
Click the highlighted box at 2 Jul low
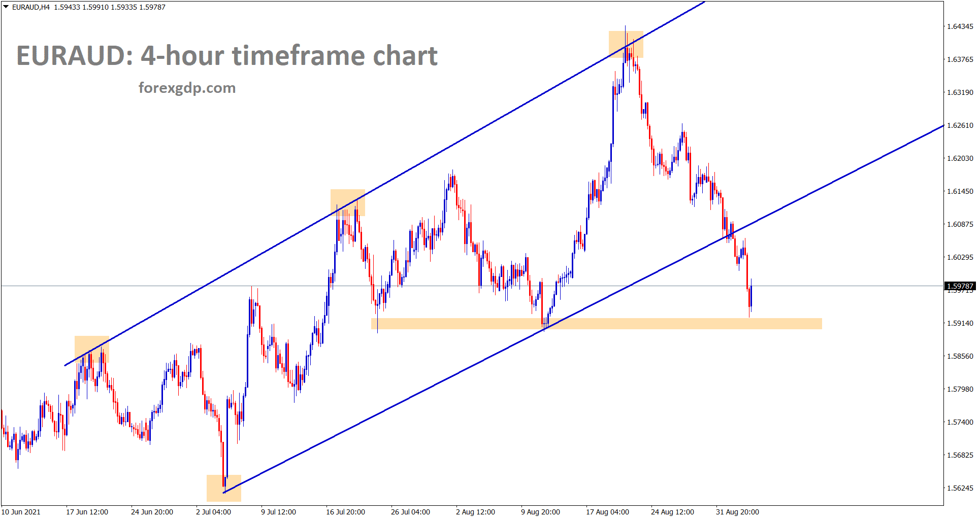pyautogui.click(x=224, y=488)
